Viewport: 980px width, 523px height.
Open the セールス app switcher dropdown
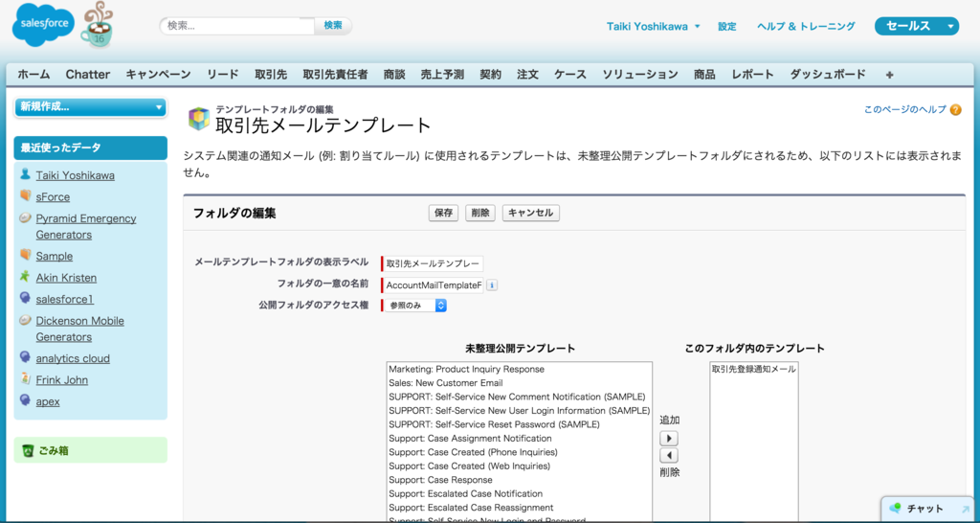point(916,26)
